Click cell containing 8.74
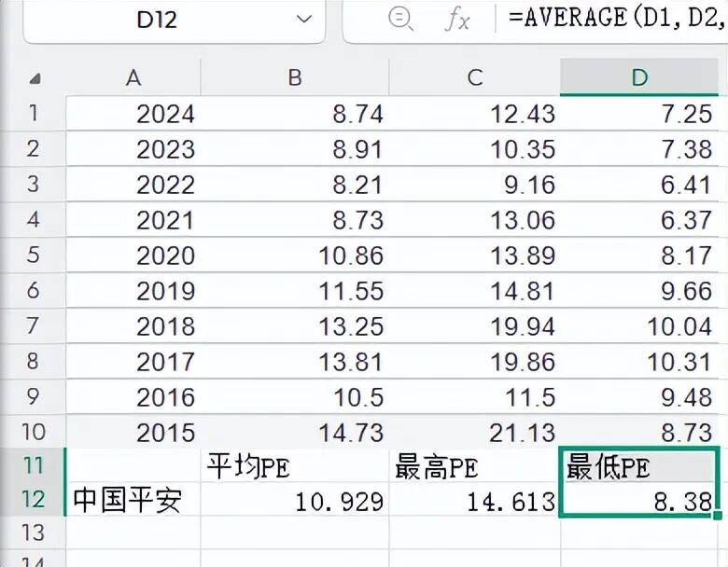 pyautogui.click(x=295, y=114)
